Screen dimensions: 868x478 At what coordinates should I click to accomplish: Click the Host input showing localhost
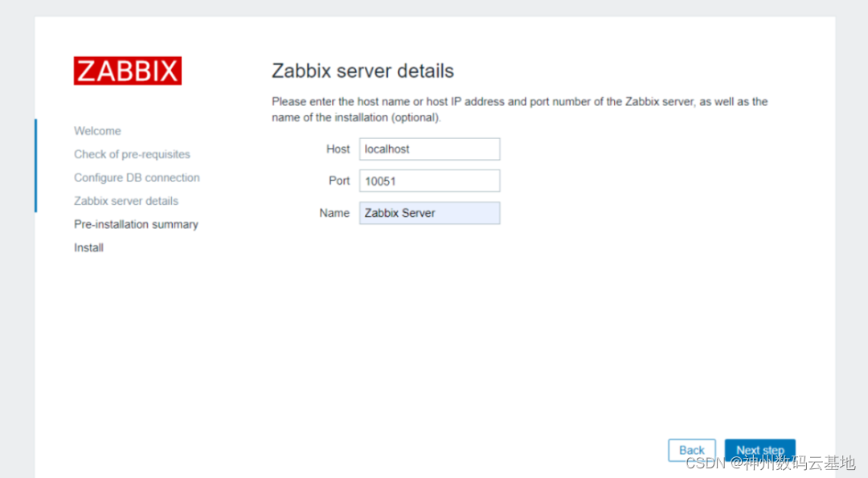click(429, 149)
